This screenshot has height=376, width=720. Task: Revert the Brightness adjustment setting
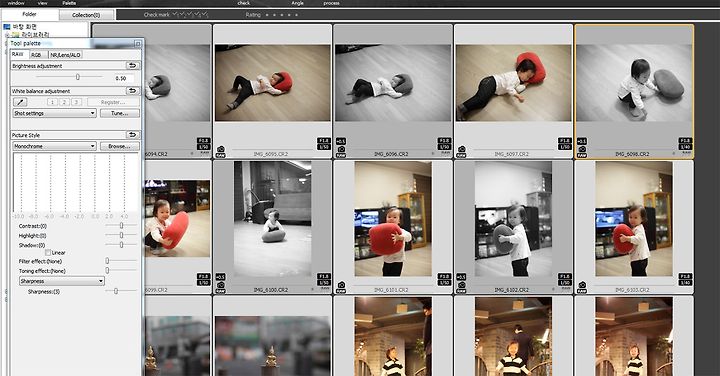133,66
